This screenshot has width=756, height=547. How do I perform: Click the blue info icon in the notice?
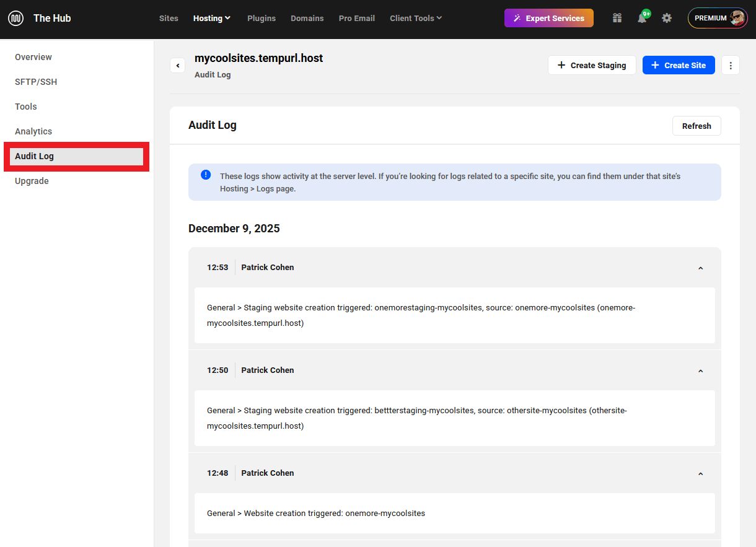click(206, 175)
